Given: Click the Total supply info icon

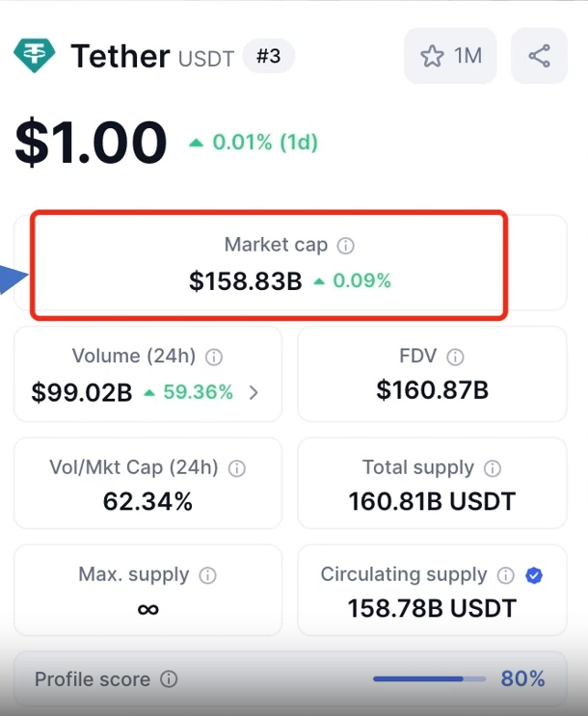Looking at the screenshot, I should [x=493, y=468].
